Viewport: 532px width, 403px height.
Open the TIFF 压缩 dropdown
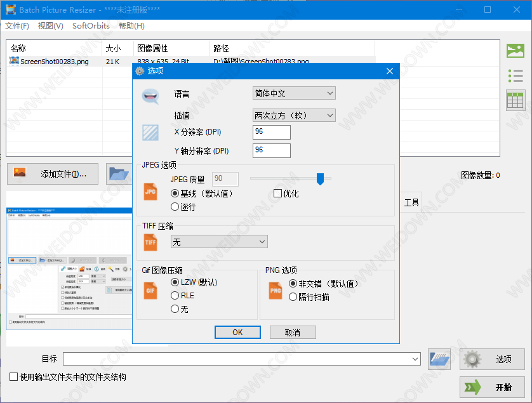(x=219, y=242)
